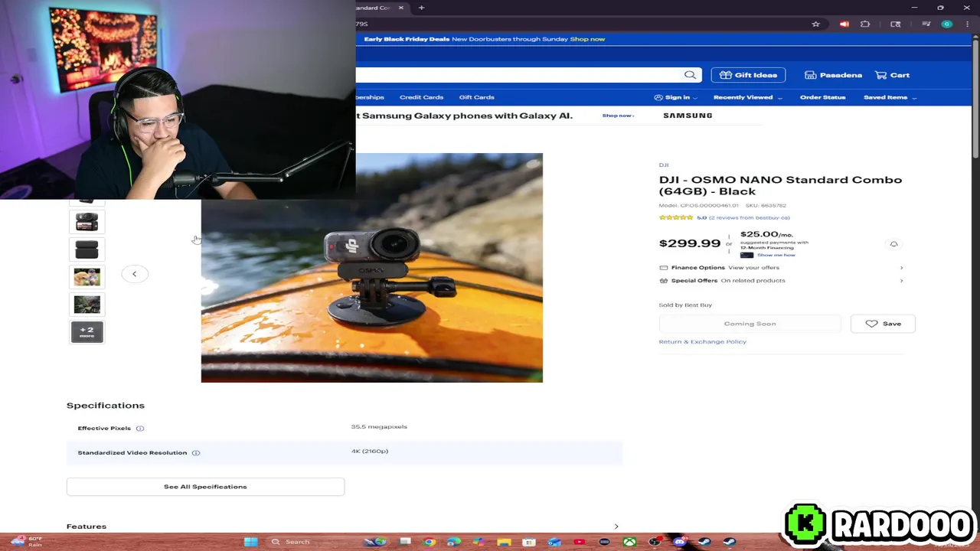Click See All Specifications button
Image resolution: width=980 pixels, height=551 pixels.
click(x=205, y=487)
